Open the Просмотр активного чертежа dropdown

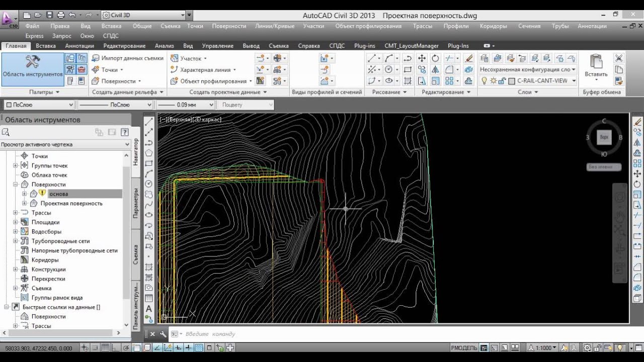pos(65,144)
